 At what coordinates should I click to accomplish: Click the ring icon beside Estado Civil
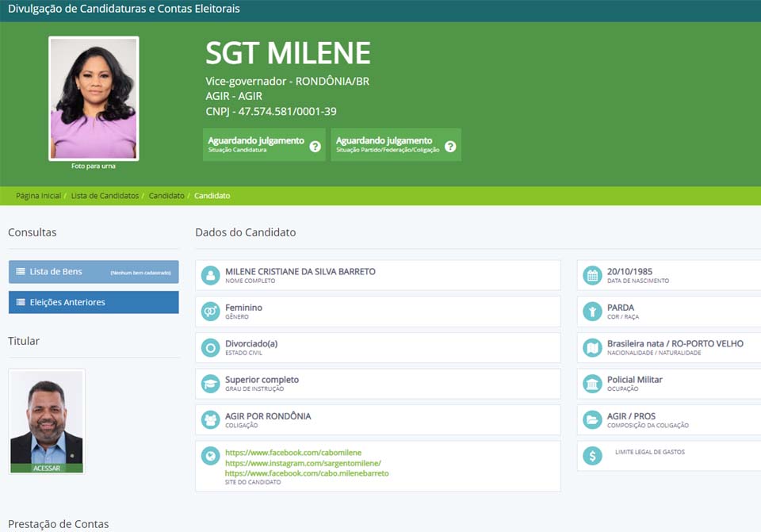tap(210, 348)
